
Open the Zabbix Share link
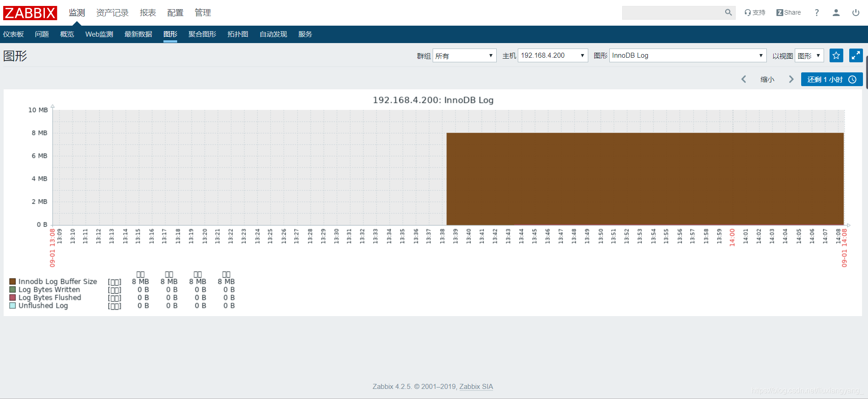point(788,13)
